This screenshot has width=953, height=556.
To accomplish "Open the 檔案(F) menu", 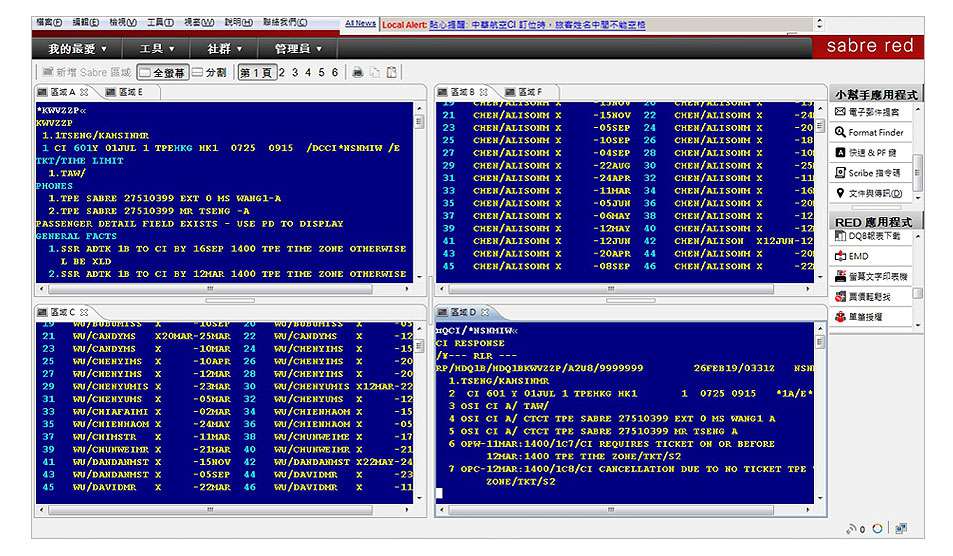I will pyautogui.click(x=49, y=22).
